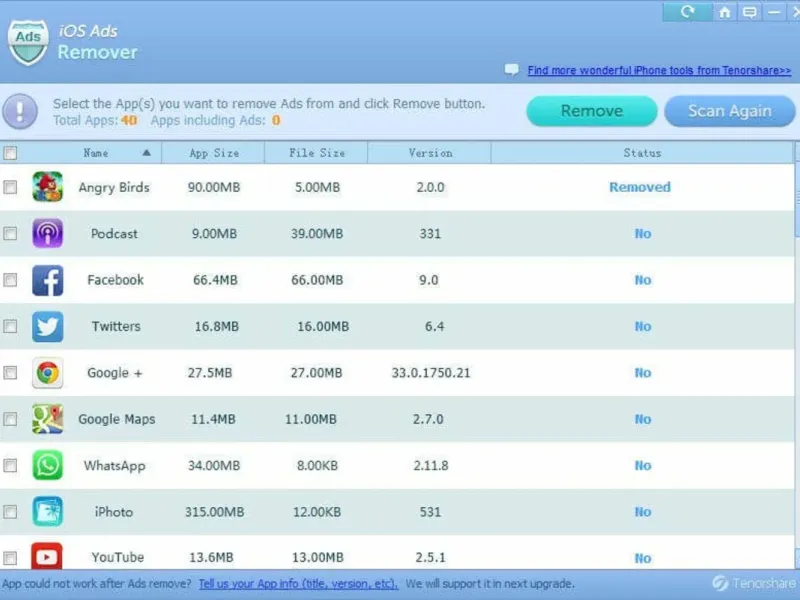
Task: Click the green Remove button
Action: click(592, 111)
